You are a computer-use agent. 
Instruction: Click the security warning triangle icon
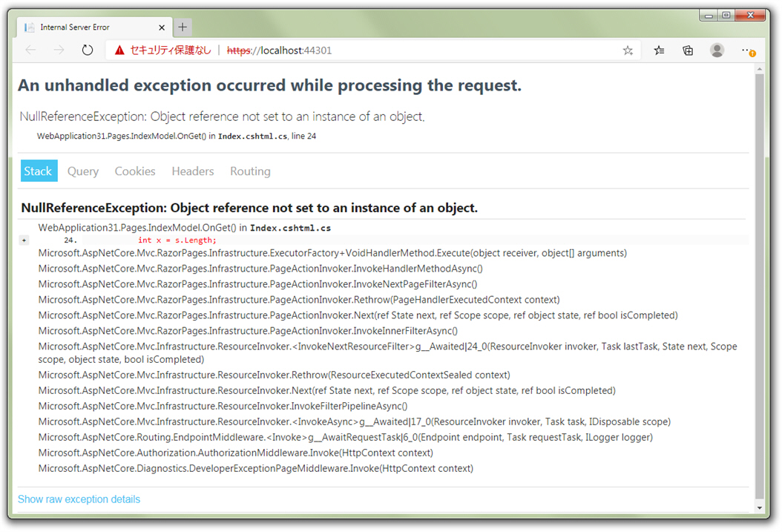[119, 50]
